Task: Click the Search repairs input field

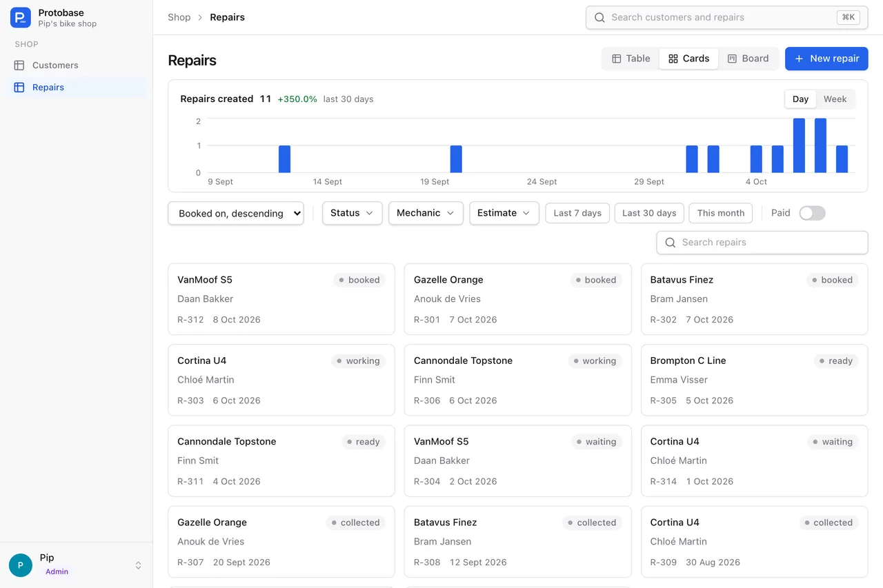Action: 762,243
